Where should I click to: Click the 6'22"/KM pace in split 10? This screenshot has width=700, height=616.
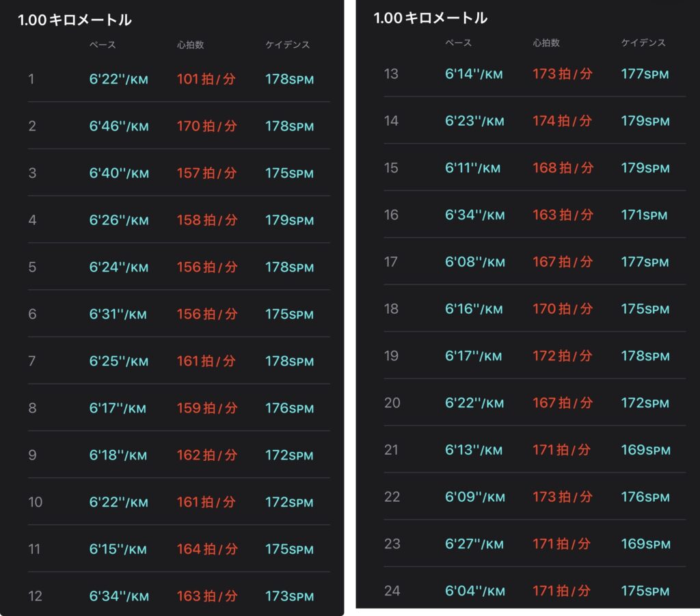click(x=118, y=502)
